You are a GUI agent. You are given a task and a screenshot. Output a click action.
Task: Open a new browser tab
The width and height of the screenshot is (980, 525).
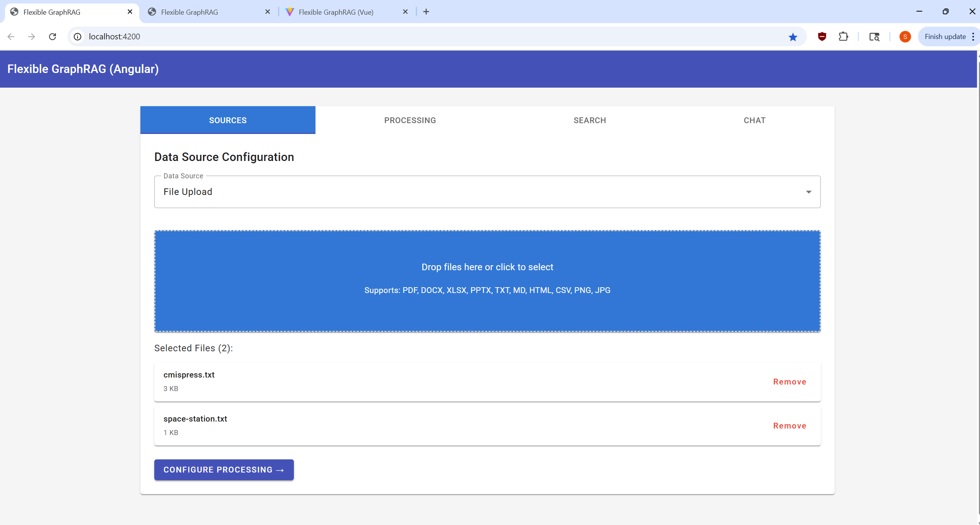pyautogui.click(x=426, y=12)
